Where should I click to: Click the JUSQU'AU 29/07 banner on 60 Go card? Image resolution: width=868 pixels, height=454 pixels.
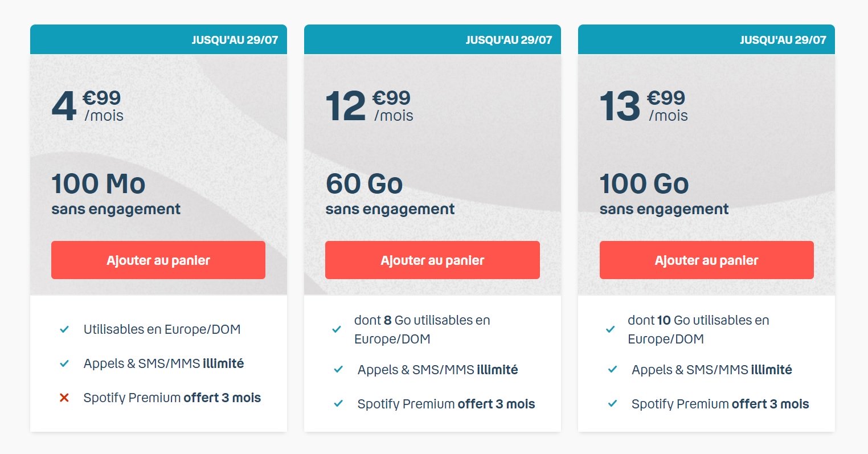509,40
